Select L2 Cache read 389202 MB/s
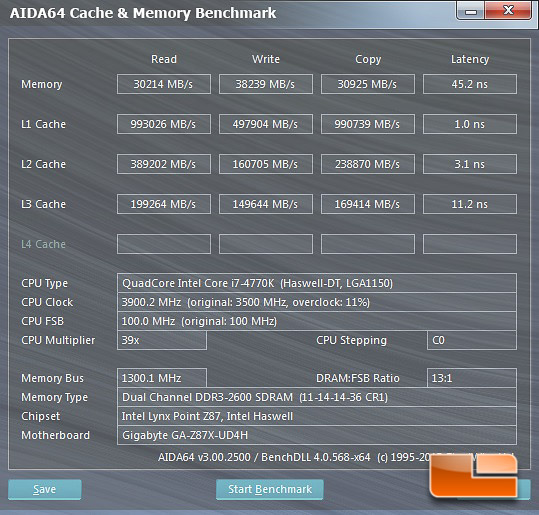The width and height of the screenshot is (539, 515). pos(164,164)
